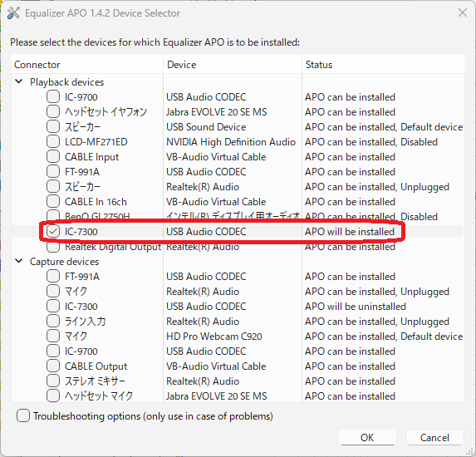Collapse the Playback devices group

click(19, 81)
